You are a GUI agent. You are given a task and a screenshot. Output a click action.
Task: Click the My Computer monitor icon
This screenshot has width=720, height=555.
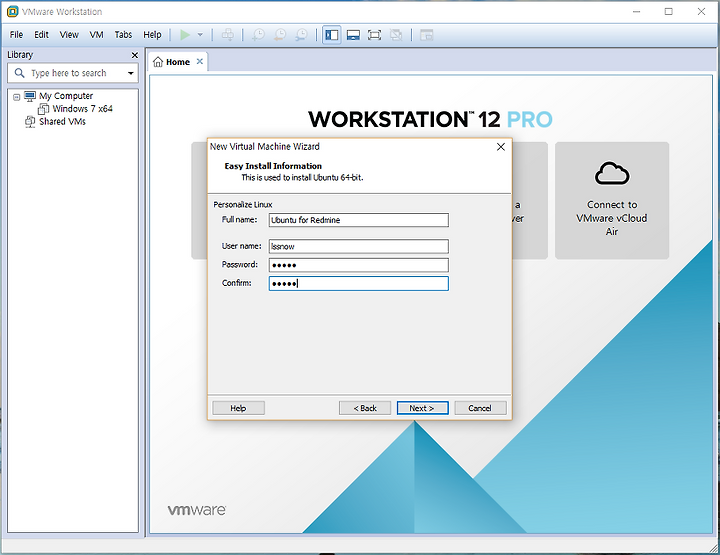[x=30, y=96]
